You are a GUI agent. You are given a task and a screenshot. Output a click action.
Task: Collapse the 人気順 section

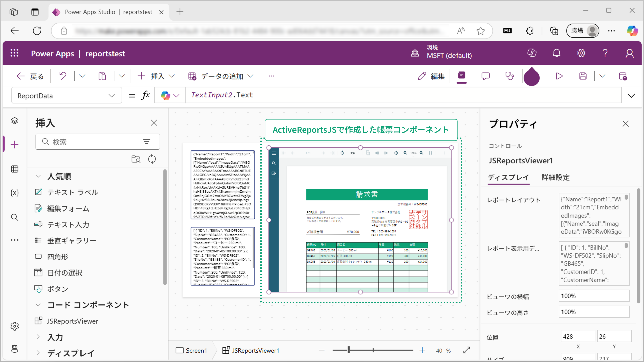(x=38, y=176)
